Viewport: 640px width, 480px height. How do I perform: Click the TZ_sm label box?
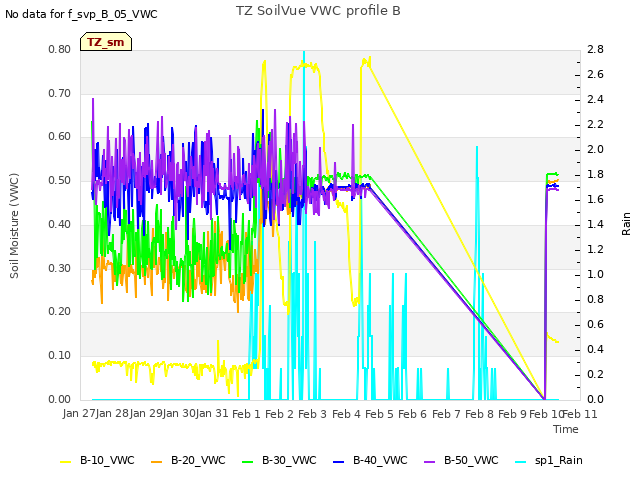pos(106,42)
